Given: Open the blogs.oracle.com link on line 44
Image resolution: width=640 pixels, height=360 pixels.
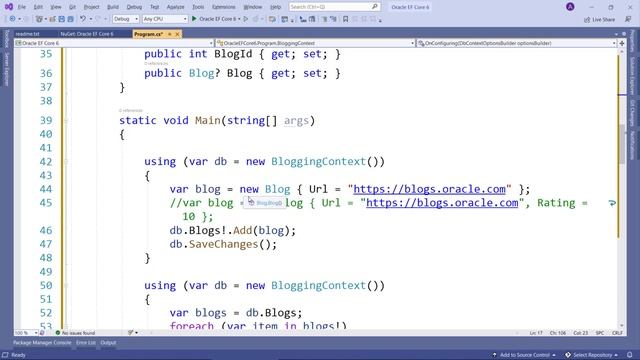Looking at the screenshot, I should 429,189.
